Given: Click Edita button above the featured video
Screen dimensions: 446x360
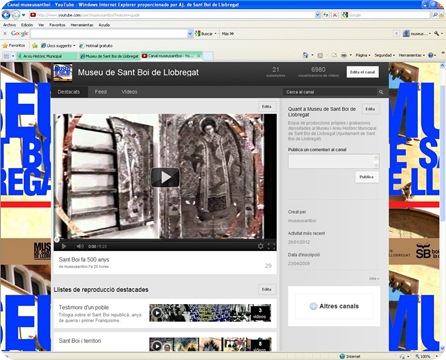Looking at the screenshot, I should click(x=267, y=107).
